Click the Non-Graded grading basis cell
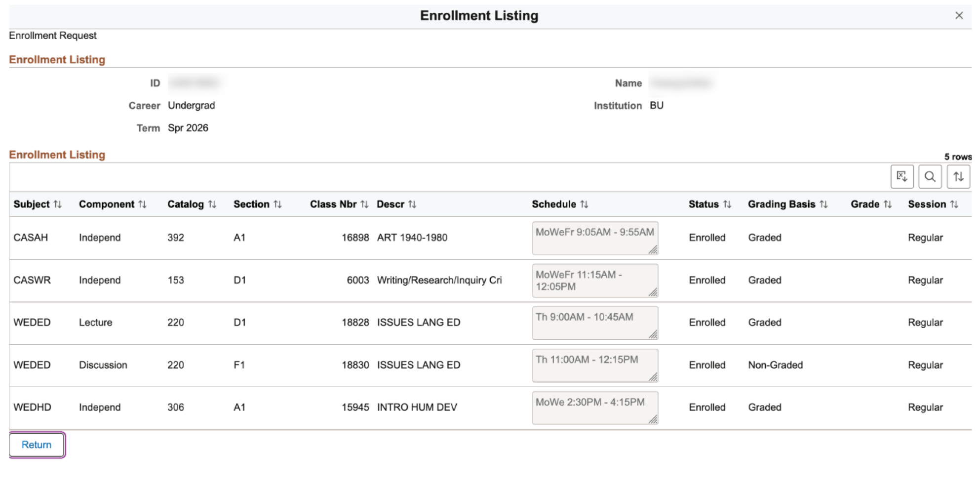Image resolution: width=980 pixels, height=486 pixels. pos(775,365)
